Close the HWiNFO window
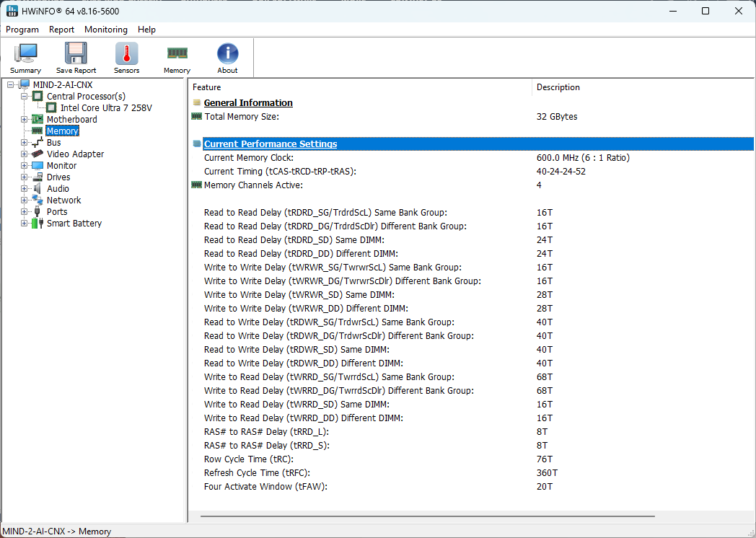The height and width of the screenshot is (538, 756). 738,11
